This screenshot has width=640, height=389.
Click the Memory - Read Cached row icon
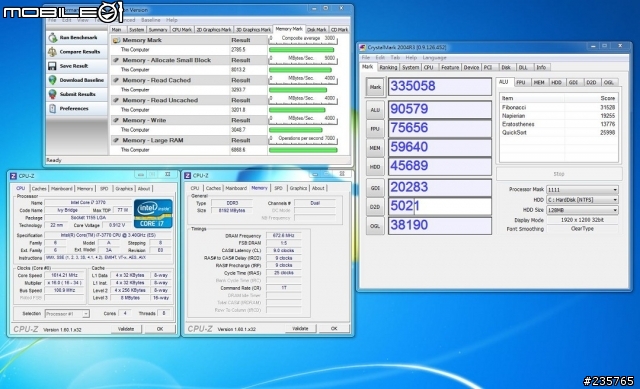[116, 80]
